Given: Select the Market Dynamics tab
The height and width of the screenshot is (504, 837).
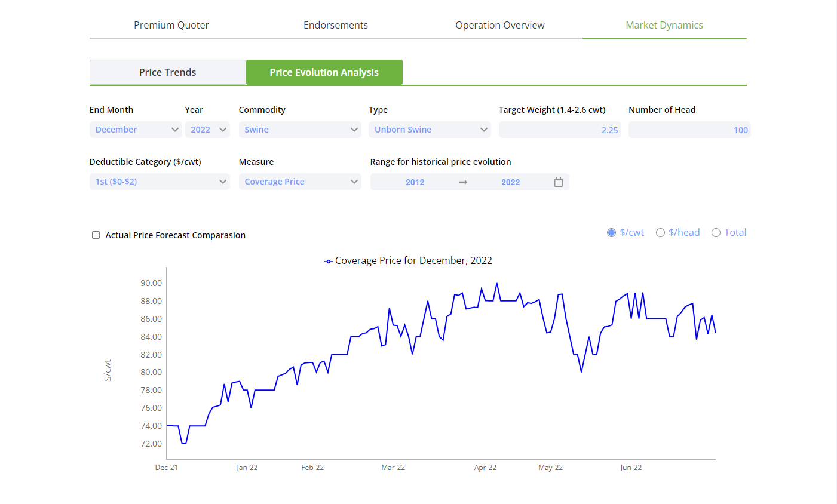Looking at the screenshot, I should pyautogui.click(x=664, y=25).
